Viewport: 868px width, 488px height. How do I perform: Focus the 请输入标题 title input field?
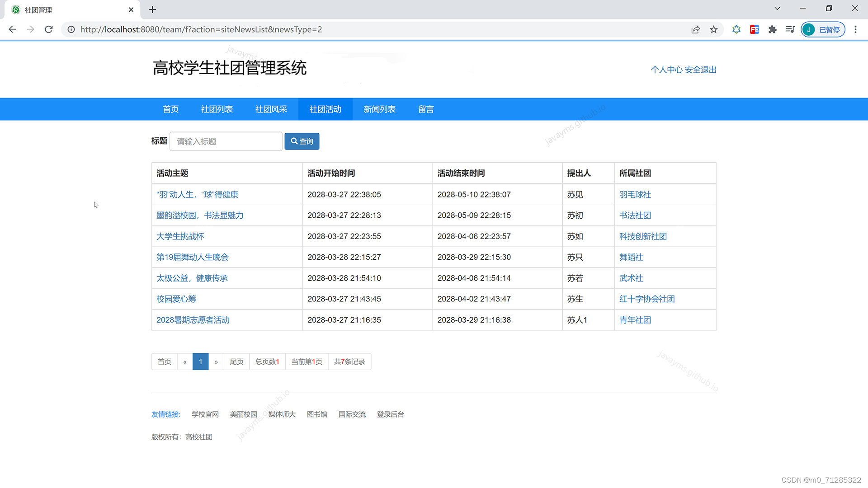226,141
